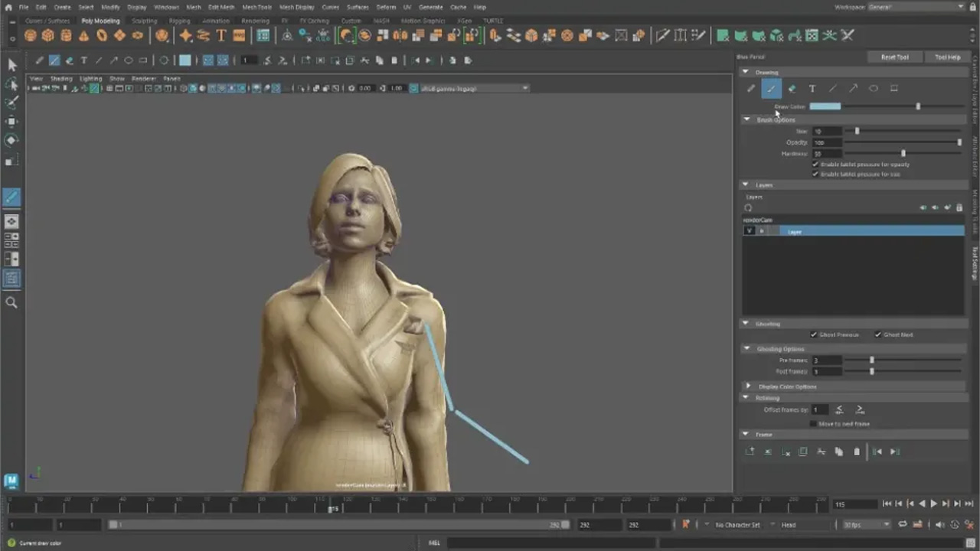Expand the Display Color Options section
Viewport: 980px width, 551px height.
click(x=749, y=386)
